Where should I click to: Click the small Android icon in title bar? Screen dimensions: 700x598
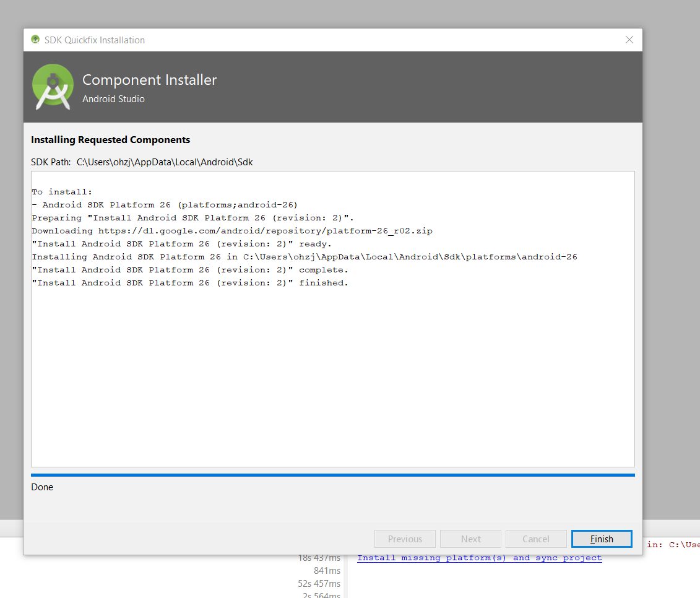(x=35, y=40)
